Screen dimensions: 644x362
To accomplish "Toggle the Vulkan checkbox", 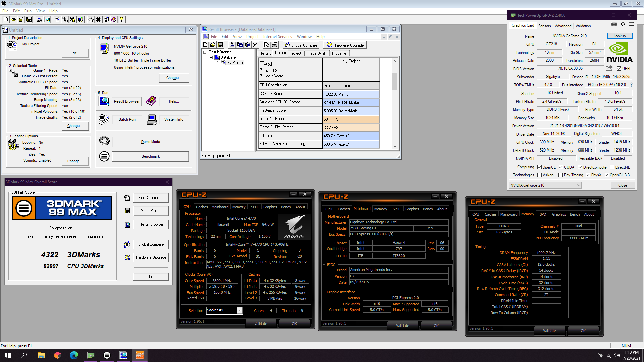I will (539, 175).
